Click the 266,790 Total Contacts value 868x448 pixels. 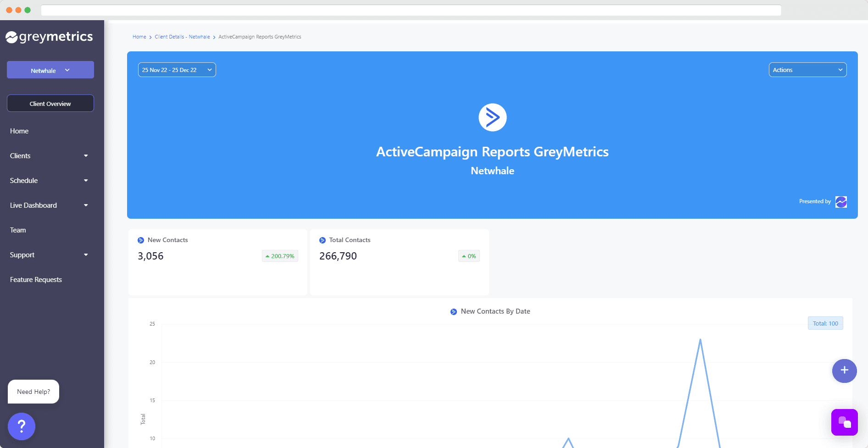point(338,256)
